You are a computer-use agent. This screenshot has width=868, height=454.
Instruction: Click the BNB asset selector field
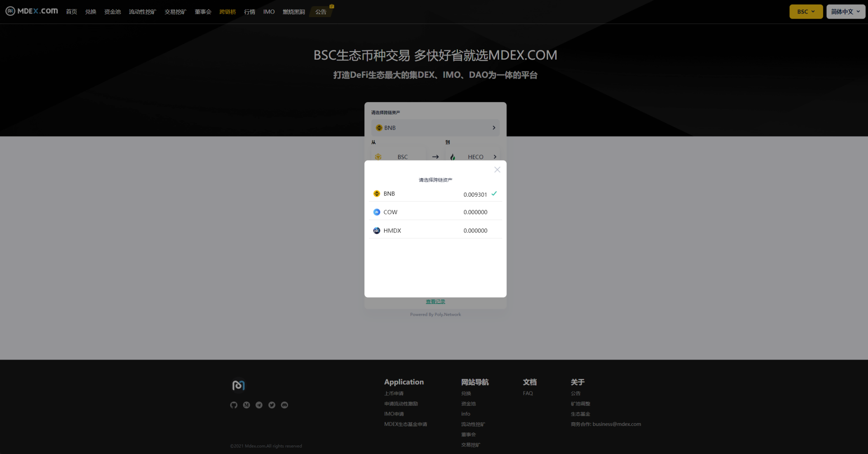435,128
